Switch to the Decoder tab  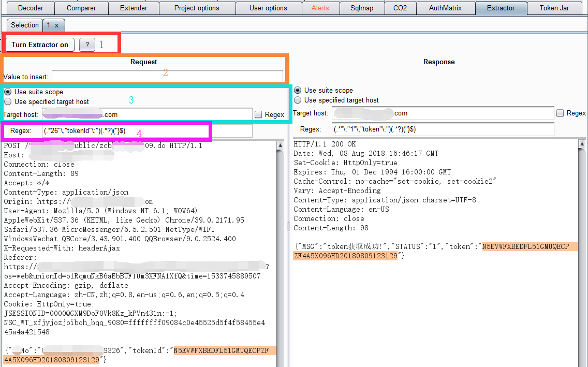31,8
